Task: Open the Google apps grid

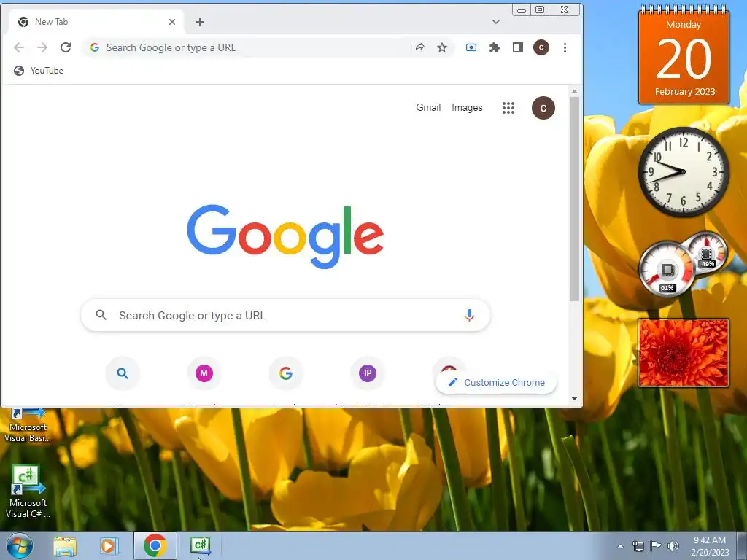Action: click(x=508, y=108)
